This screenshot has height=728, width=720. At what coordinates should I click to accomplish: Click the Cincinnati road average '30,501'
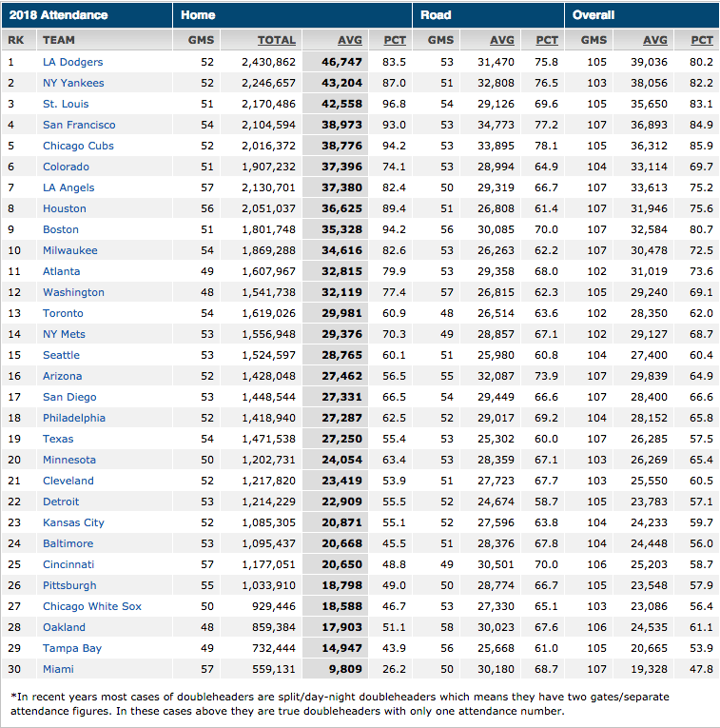pos(496,564)
